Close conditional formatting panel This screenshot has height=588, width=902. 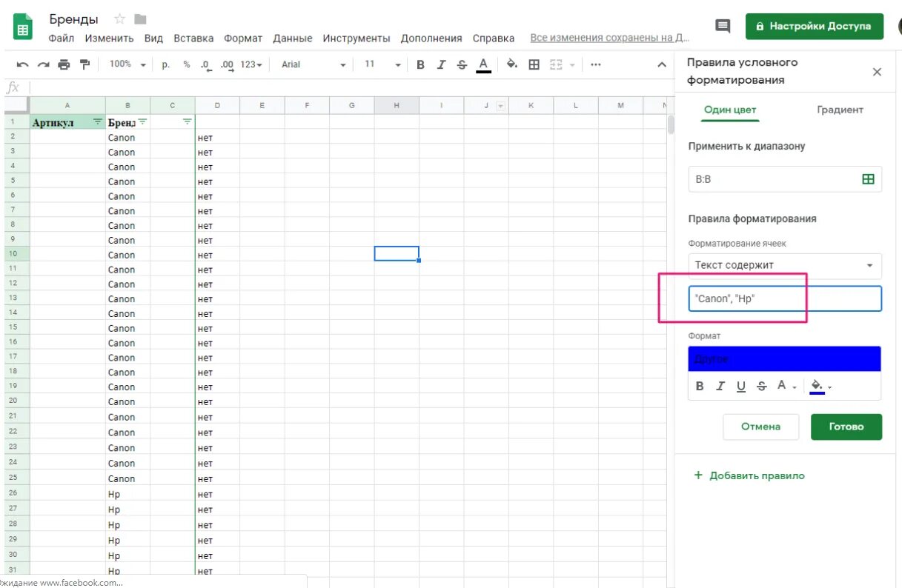[877, 72]
